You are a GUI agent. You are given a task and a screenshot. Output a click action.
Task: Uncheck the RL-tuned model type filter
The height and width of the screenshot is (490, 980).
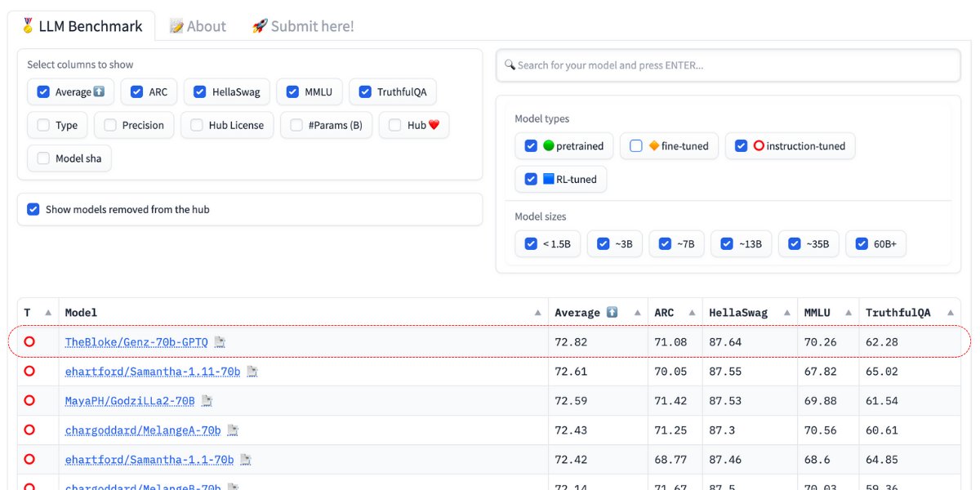(x=532, y=179)
